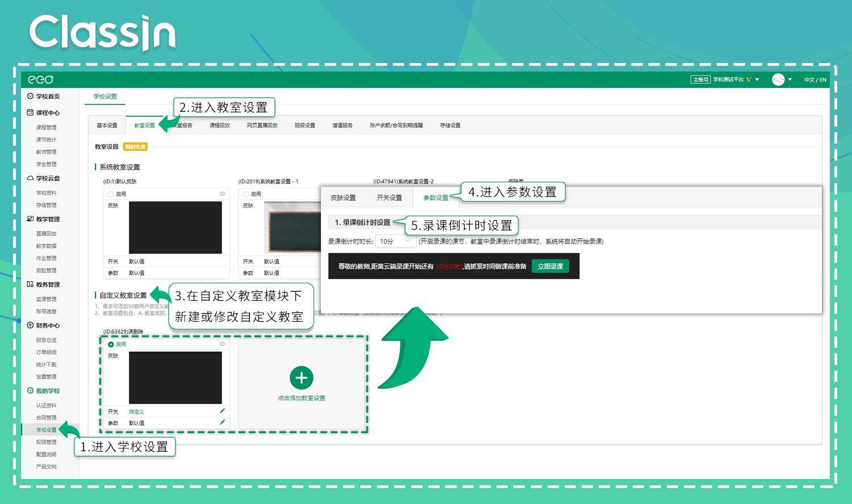Viewport: 852px width, 504px height.
Task: Open 学生管理 in the sidebar
Action: click(x=47, y=165)
